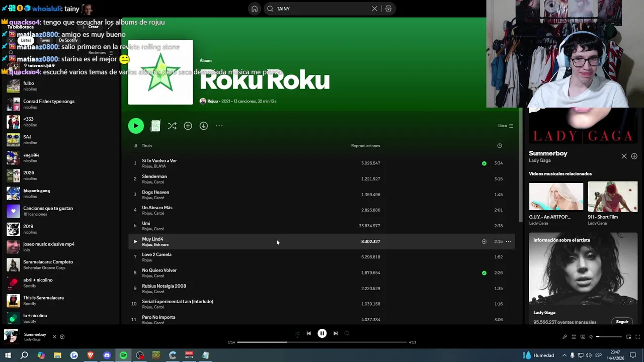This screenshot has height=362, width=644.
Task: Click the Reproducciones column header
Action: [366, 146]
